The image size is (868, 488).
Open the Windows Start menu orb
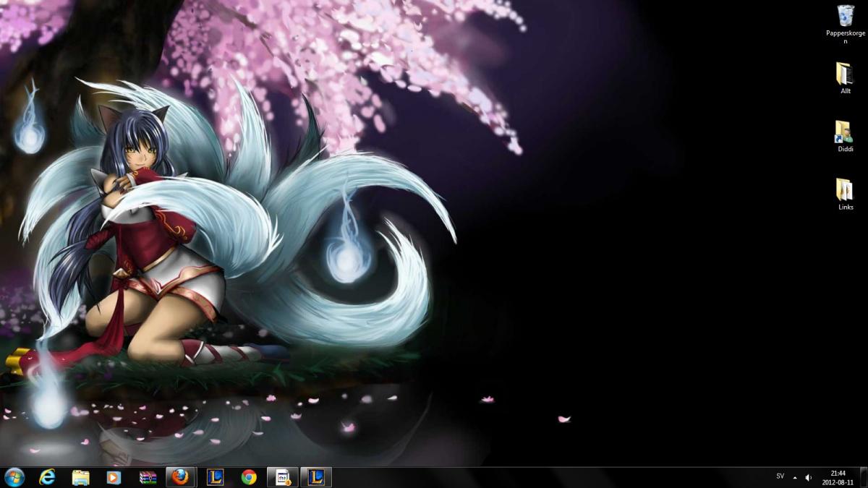14,477
